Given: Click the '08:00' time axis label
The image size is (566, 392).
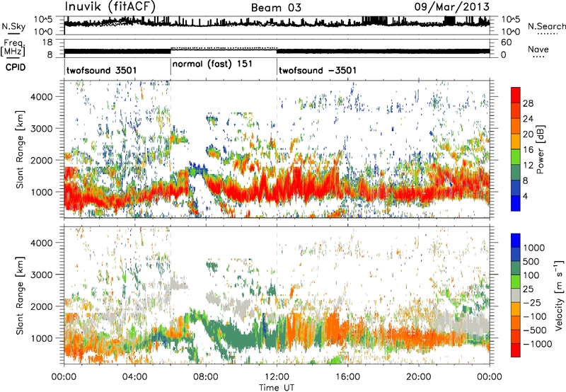Looking at the screenshot, I should [x=206, y=377].
